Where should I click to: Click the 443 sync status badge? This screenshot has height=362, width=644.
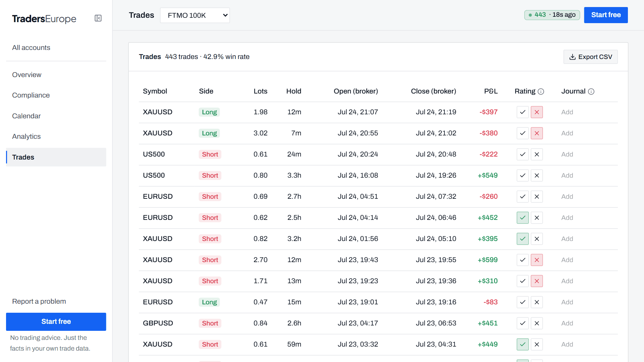point(552,15)
